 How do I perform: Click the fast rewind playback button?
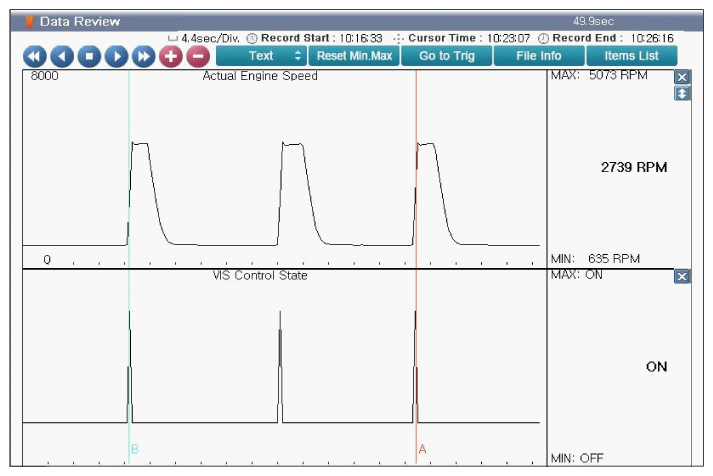coord(35,56)
